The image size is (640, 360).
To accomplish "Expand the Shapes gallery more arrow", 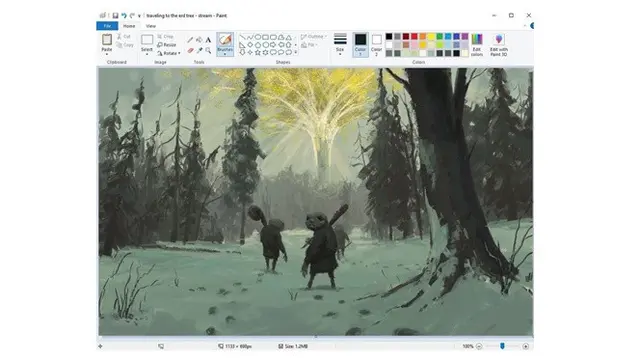I will coord(296,53).
